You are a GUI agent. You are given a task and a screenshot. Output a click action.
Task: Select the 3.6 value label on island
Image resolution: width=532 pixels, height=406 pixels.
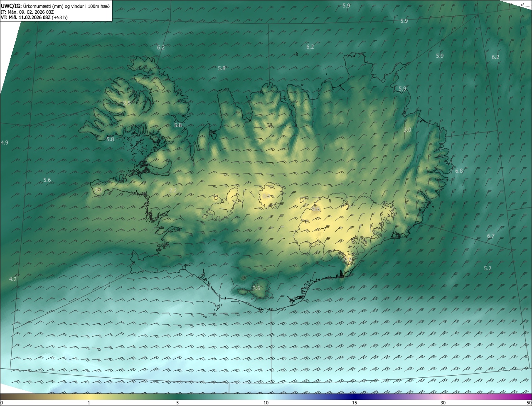(x=256, y=288)
